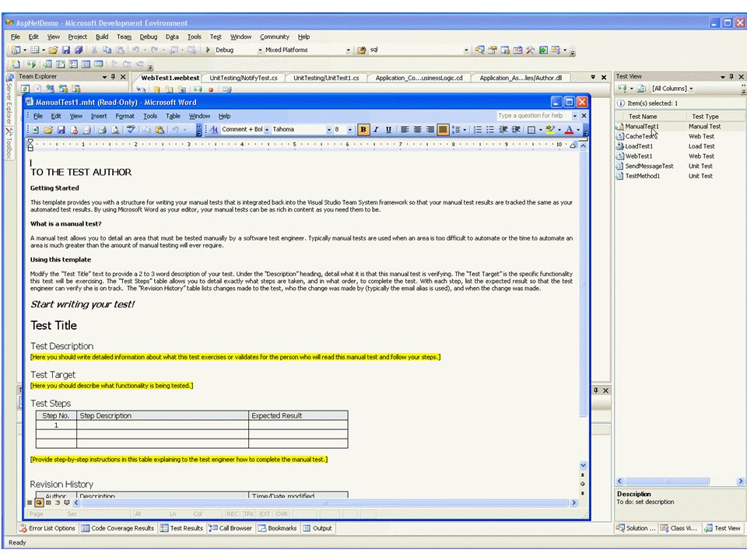The image size is (747, 560).
Task: Click Test View horizontal scrollbar
Action: pos(679,481)
